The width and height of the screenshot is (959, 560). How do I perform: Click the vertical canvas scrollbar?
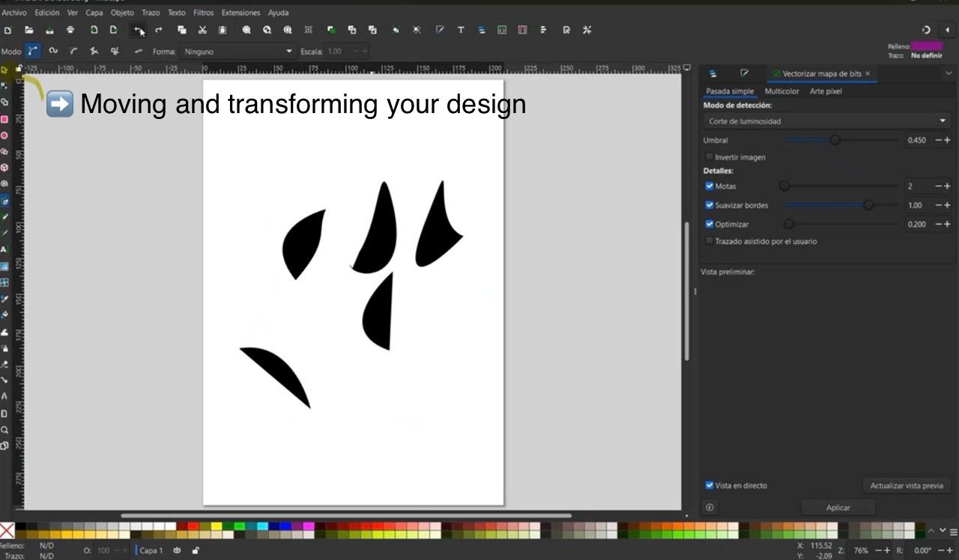(x=686, y=292)
